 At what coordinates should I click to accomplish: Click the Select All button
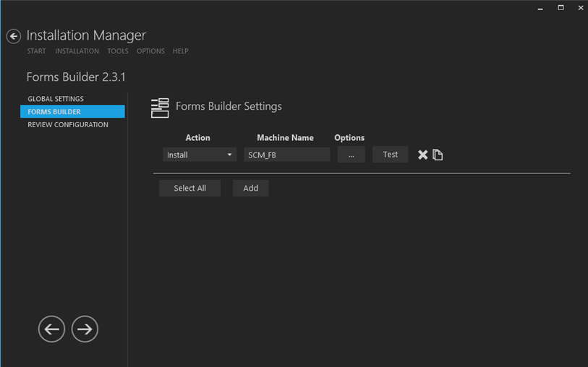point(189,188)
